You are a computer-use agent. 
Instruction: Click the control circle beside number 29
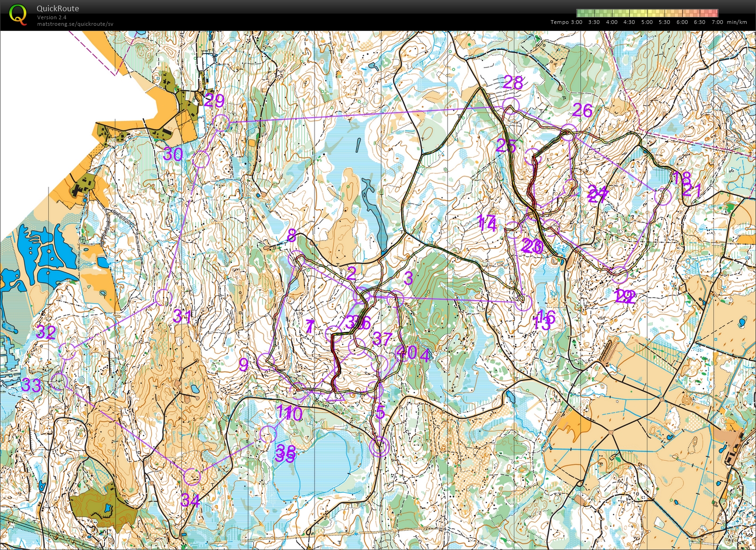[x=221, y=123]
